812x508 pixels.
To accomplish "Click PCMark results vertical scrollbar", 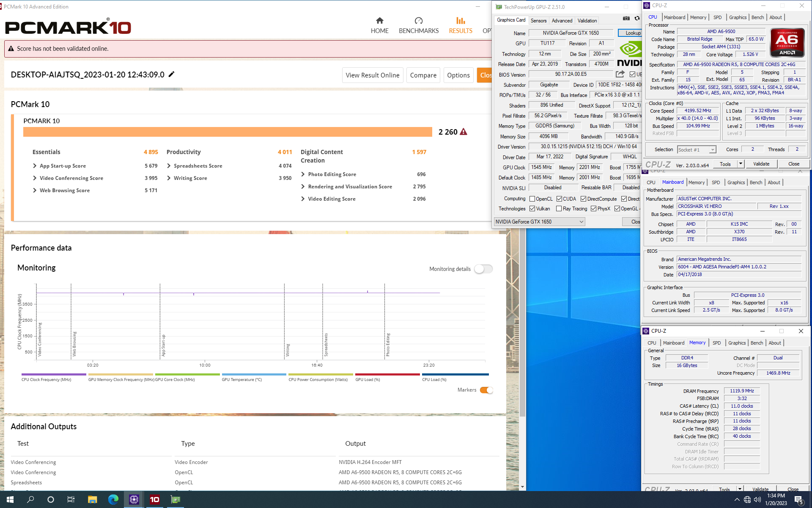I will pyautogui.click(x=522, y=322).
